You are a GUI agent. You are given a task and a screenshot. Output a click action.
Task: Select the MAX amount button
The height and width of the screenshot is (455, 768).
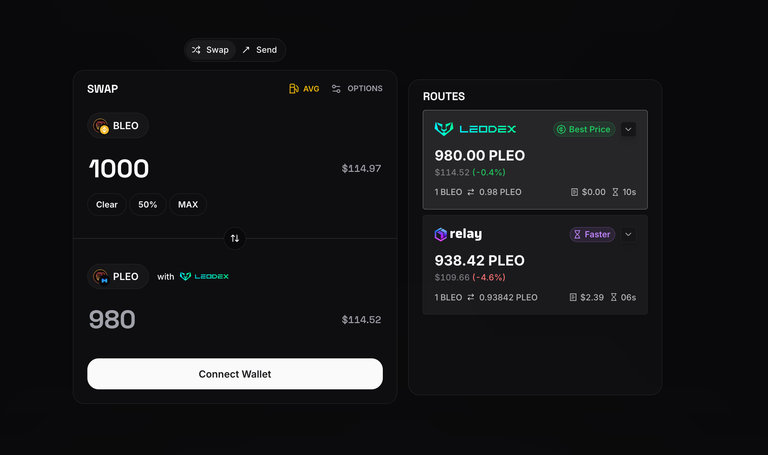coord(188,205)
